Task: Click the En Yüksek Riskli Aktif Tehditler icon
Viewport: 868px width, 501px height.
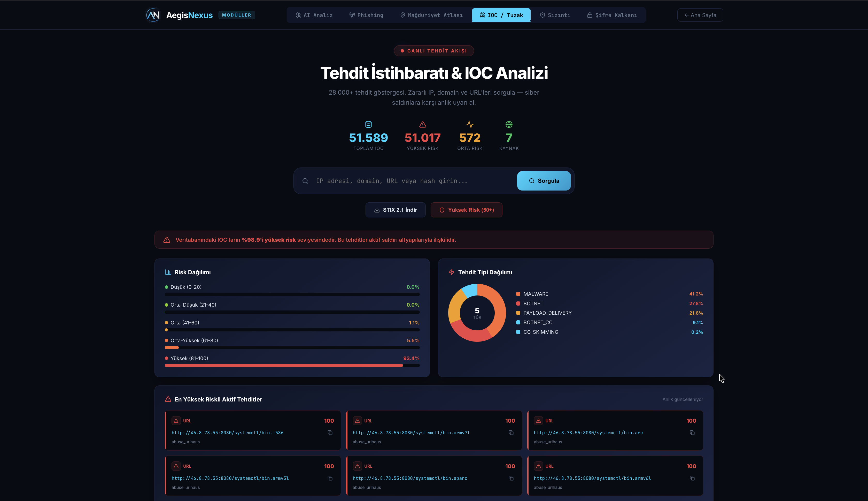Action: pos(168,399)
